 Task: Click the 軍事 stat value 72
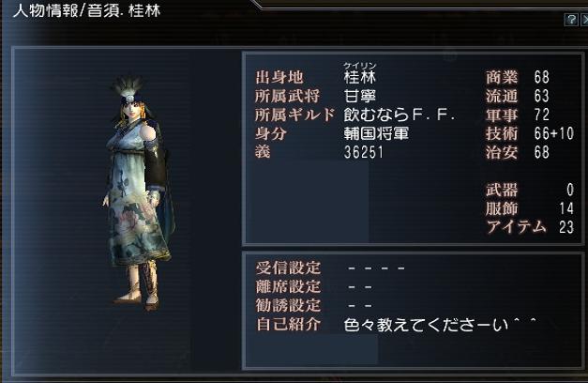tap(542, 115)
